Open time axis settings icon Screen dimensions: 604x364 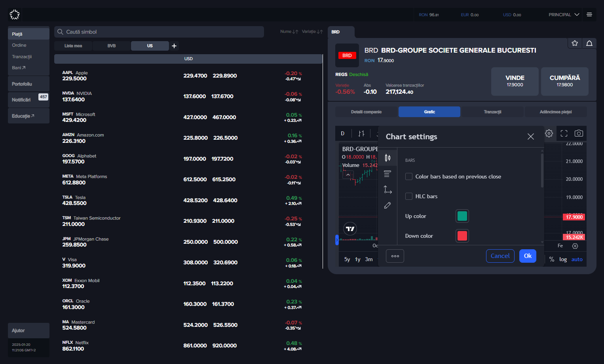(575, 246)
